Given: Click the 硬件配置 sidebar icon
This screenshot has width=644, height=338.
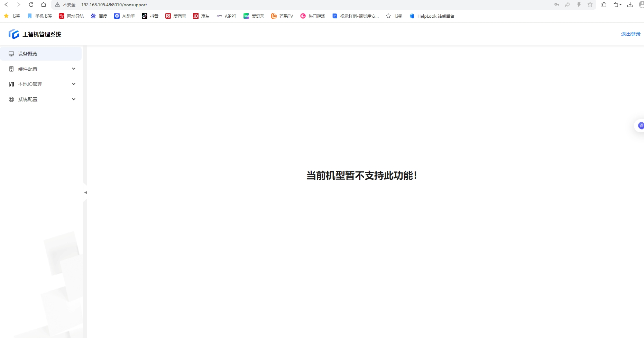Looking at the screenshot, I should (11, 69).
